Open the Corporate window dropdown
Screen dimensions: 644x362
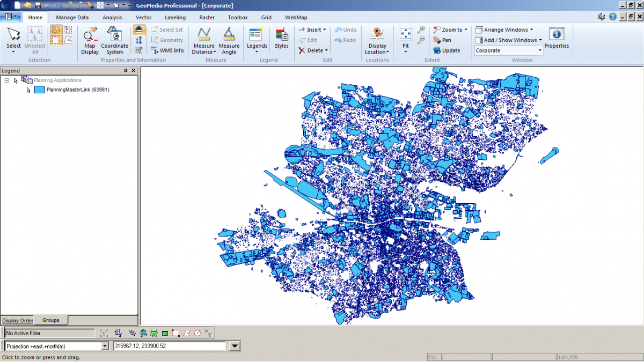point(540,50)
